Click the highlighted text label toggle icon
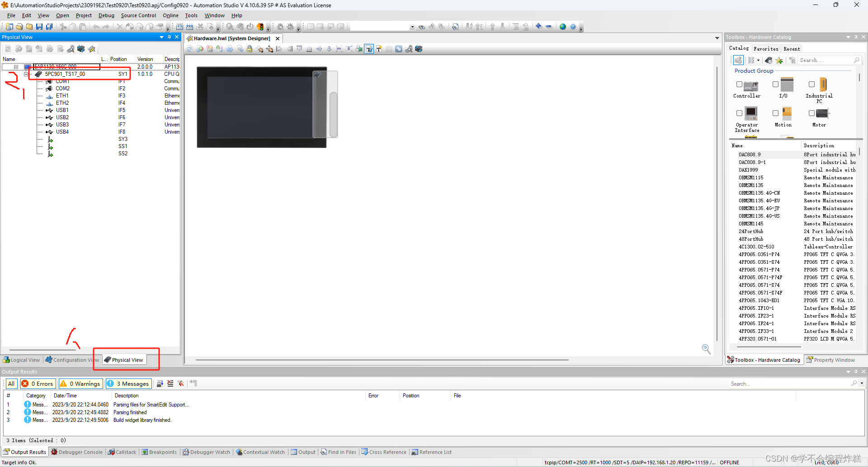The width and height of the screenshot is (868, 467). pyautogui.click(x=369, y=49)
